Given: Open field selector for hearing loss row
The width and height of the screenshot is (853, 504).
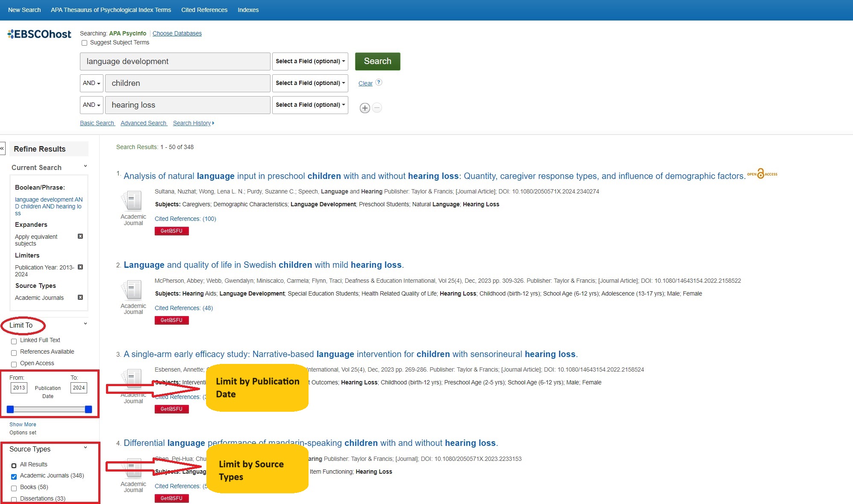Looking at the screenshot, I should [310, 105].
